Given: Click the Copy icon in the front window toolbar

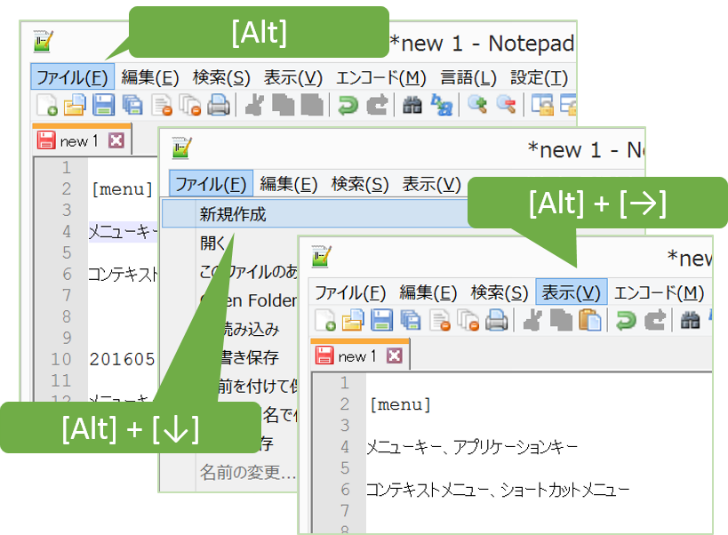Looking at the screenshot, I should (561, 320).
